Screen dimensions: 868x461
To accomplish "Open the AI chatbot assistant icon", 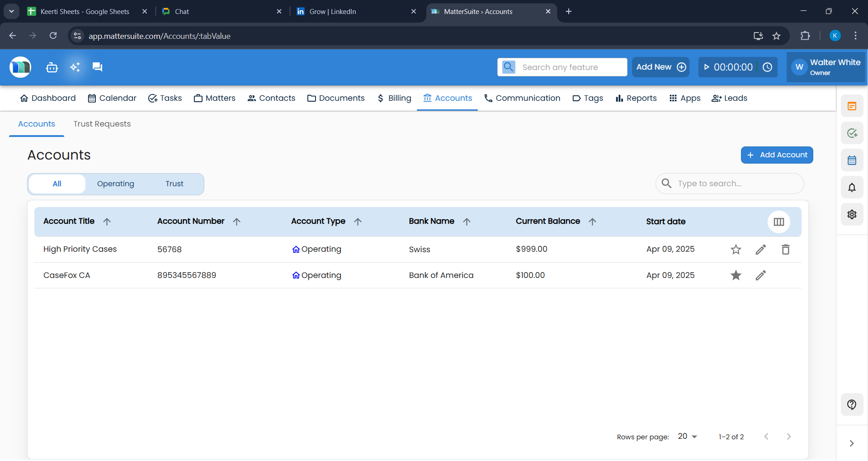I will (x=52, y=67).
